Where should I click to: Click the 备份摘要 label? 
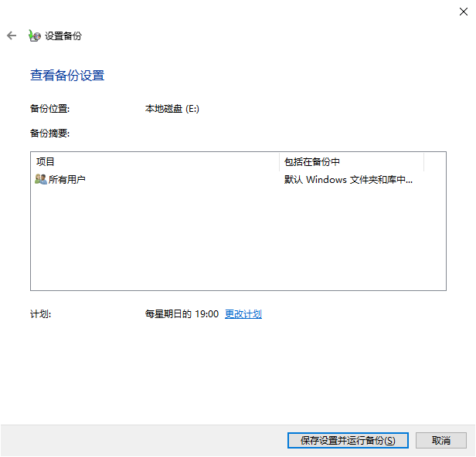[49, 134]
